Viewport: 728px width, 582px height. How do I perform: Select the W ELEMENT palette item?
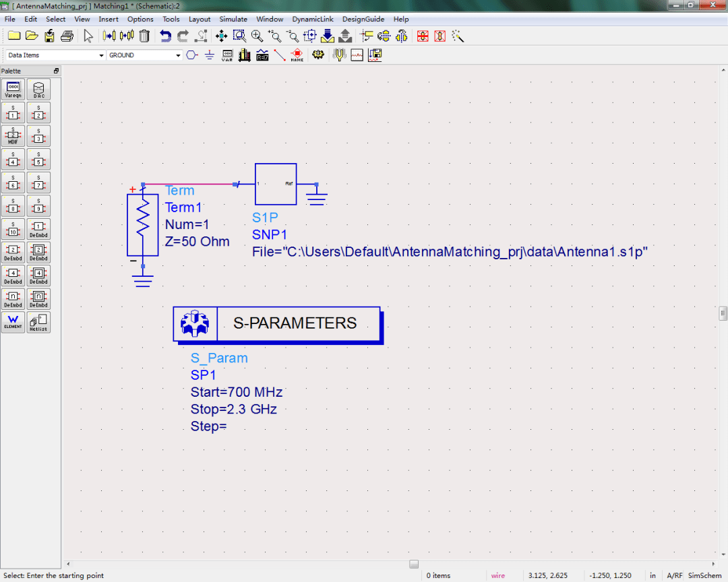[x=13, y=322]
